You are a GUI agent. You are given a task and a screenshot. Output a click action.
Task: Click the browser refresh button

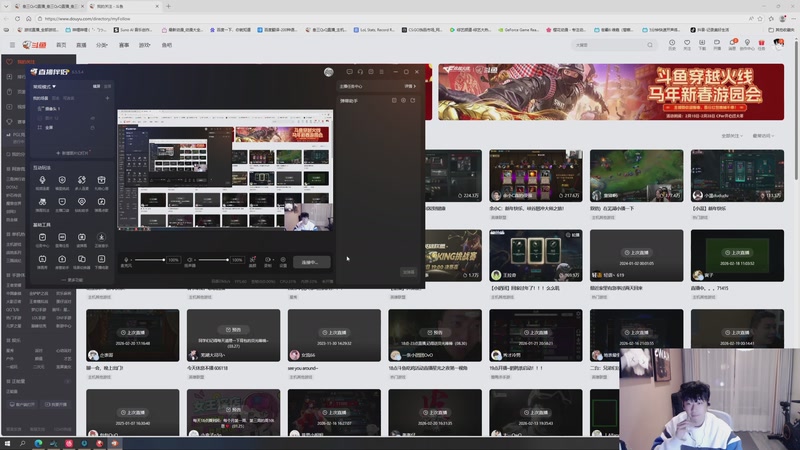[x=17, y=18]
